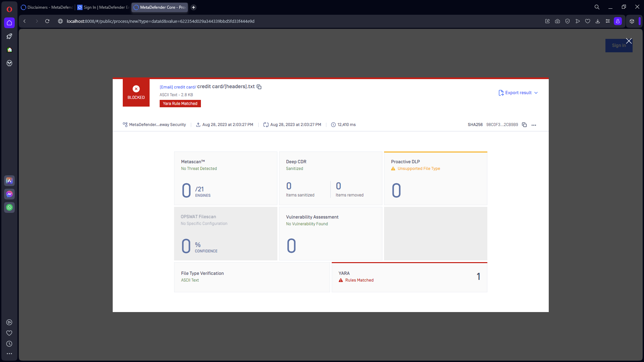The height and width of the screenshot is (362, 644).
Task: Open the skull sidebar icon
Action: 9,63
